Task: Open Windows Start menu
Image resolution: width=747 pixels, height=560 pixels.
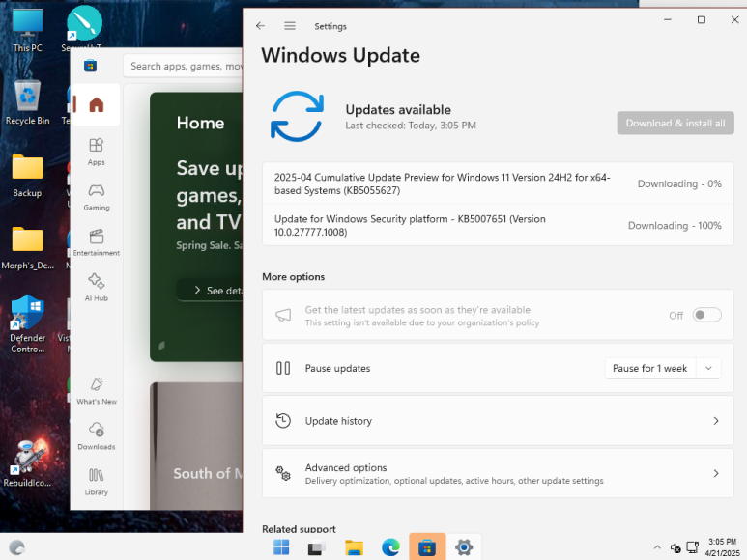Action: click(281, 547)
